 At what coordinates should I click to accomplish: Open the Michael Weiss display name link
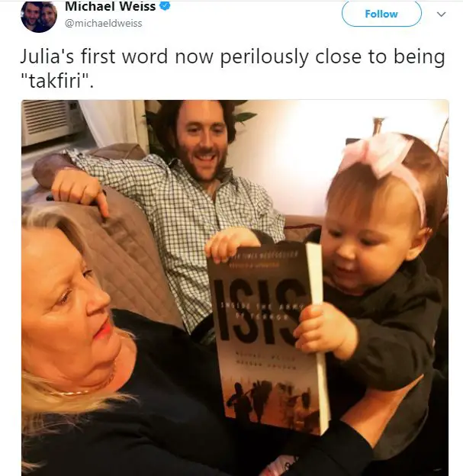tap(110, 6)
